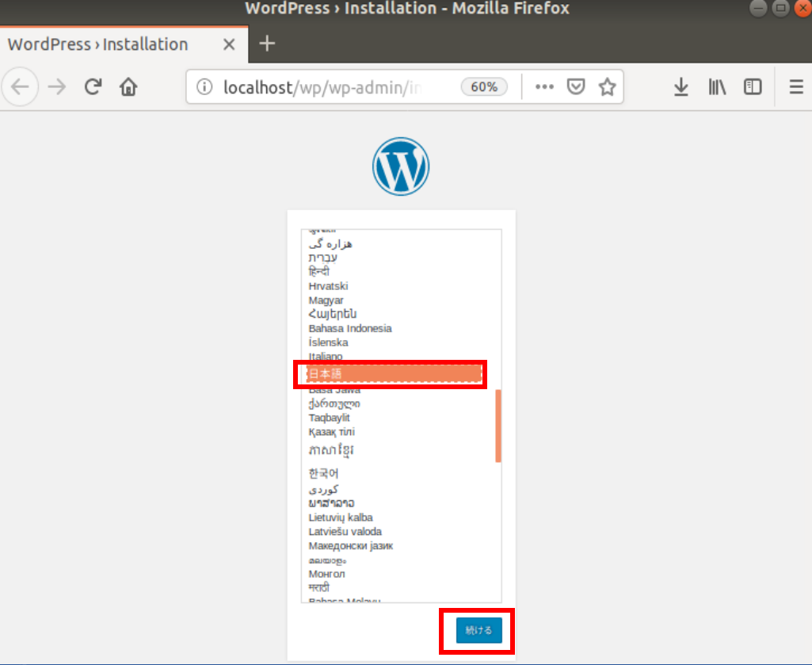Select Македонски јазик language
The width and height of the screenshot is (812, 665).
point(351,546)
